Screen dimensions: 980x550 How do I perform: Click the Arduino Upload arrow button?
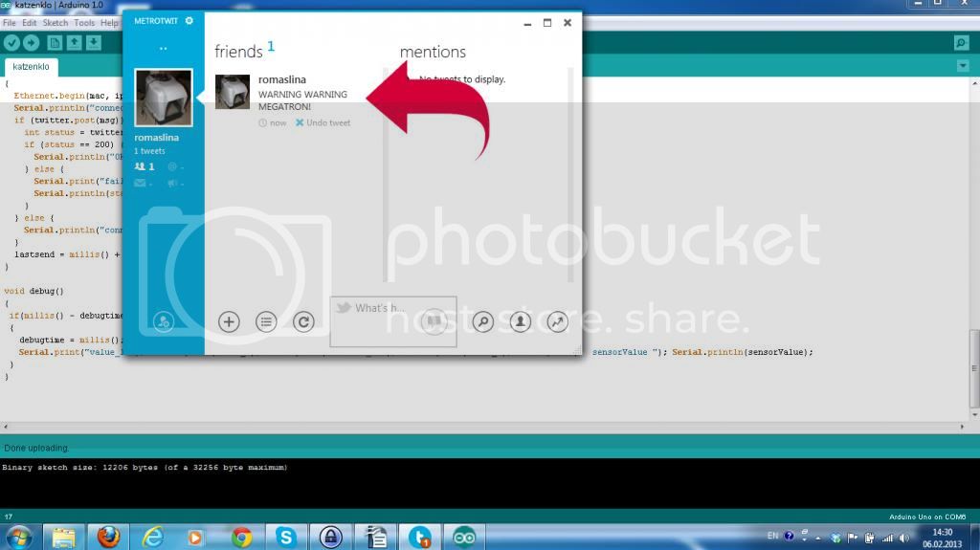pyautogui.click(x=32, y=42)
